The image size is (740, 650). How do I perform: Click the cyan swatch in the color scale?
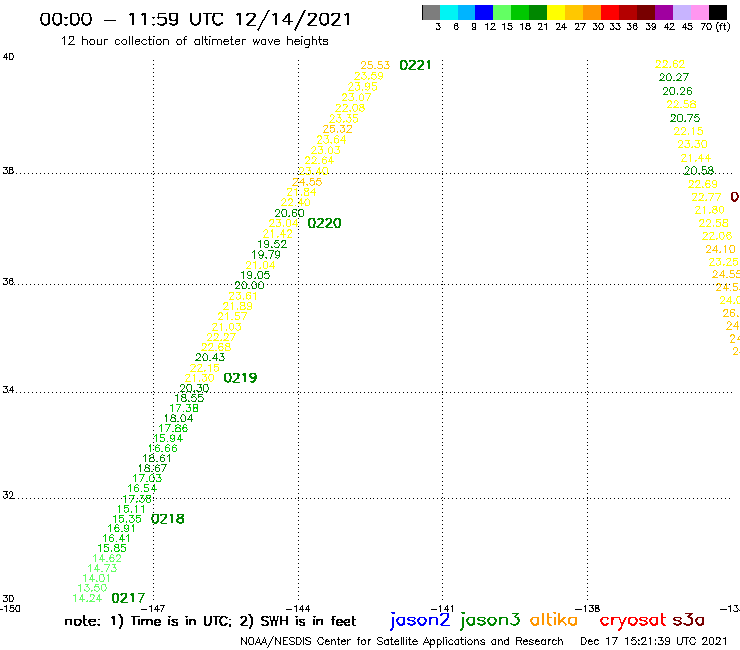coord(449,12)
